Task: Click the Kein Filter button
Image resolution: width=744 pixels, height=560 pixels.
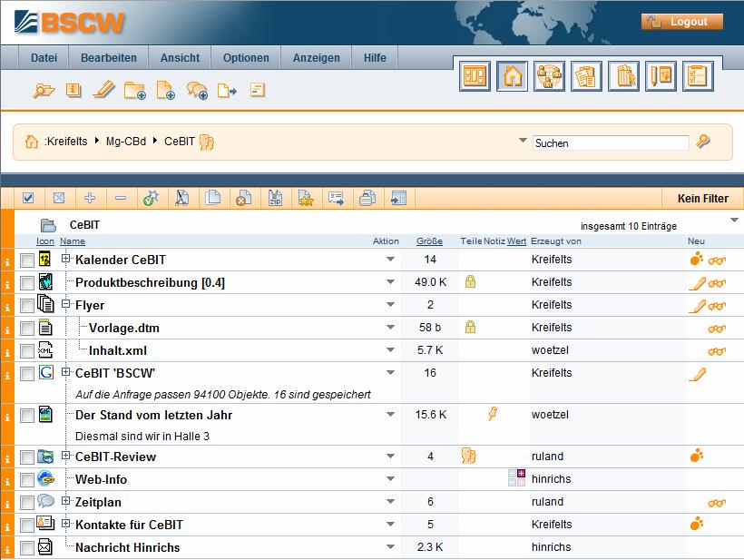Action: [x=703, y=199]
